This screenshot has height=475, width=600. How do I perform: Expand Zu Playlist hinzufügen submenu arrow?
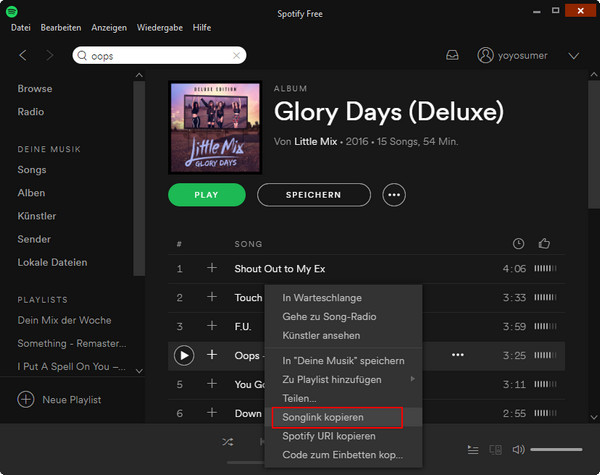coord(412,379)
